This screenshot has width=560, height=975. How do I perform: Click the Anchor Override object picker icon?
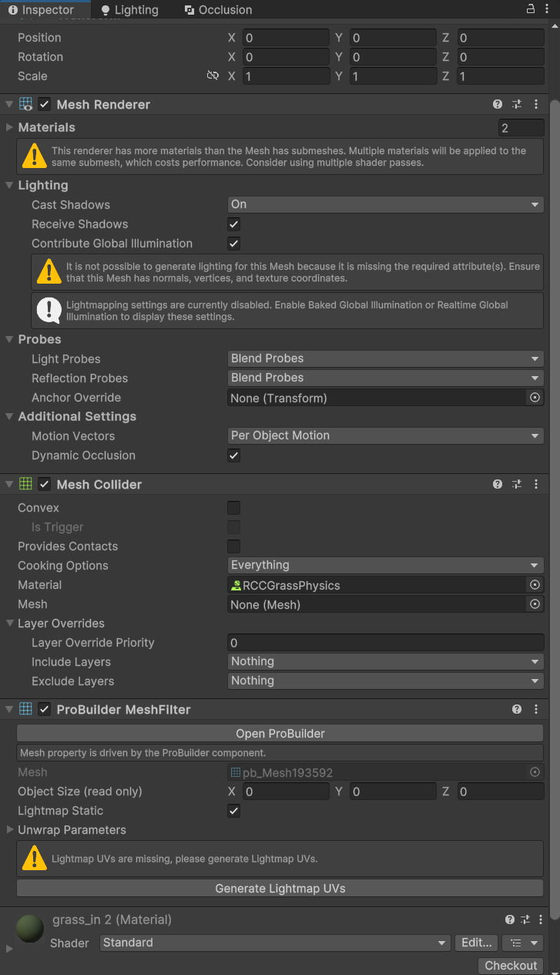pos(535,398)
